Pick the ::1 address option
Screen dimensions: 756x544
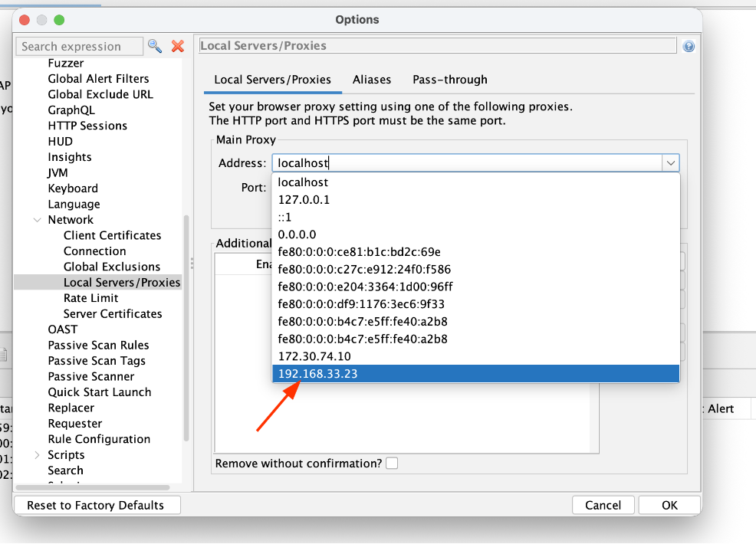[476, 218]
